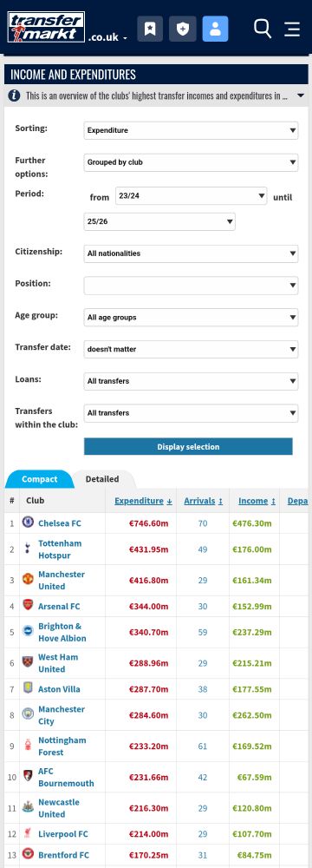The height and width of the screenshot is (868, 312).
Task: Open the user profile icon
Action: [215, 29]
